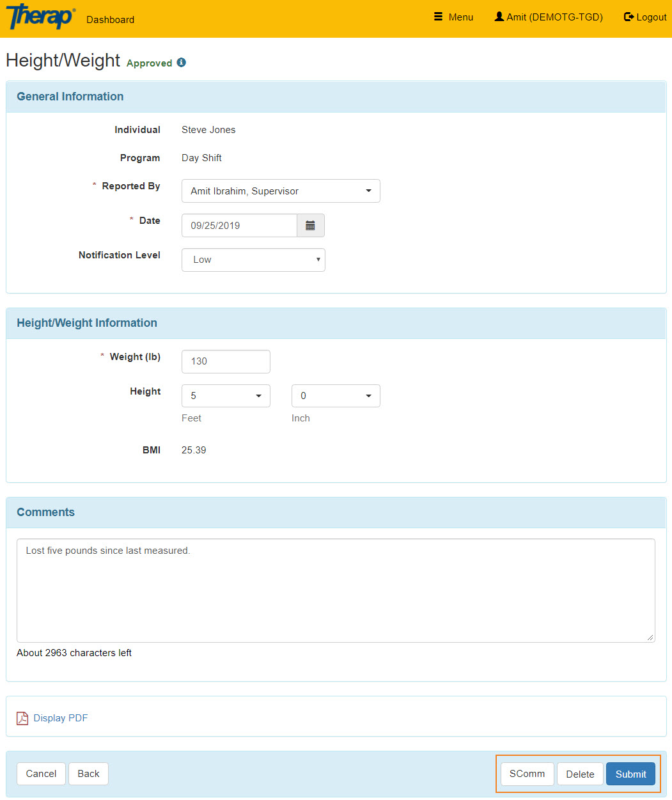Click the individual name Steve Jones

click(208, 130)
